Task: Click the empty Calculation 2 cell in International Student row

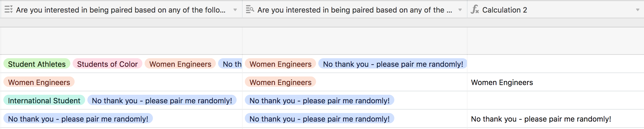Action: (x=555, y=100)
